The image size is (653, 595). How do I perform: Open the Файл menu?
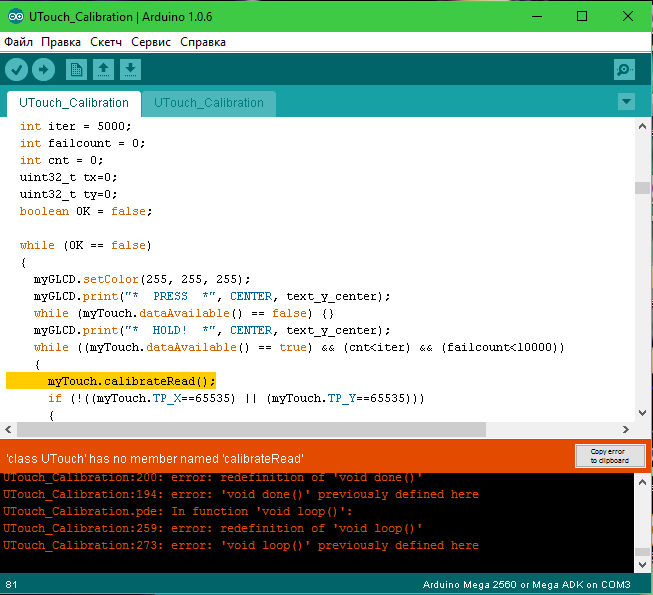[18, 42]
